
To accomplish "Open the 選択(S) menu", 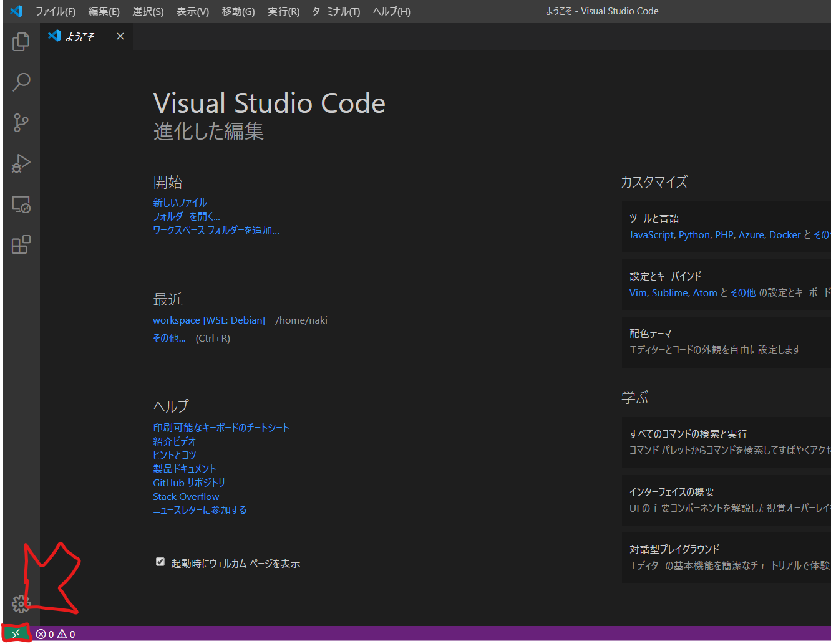I will pyautogui.click(x=148, y=11).
